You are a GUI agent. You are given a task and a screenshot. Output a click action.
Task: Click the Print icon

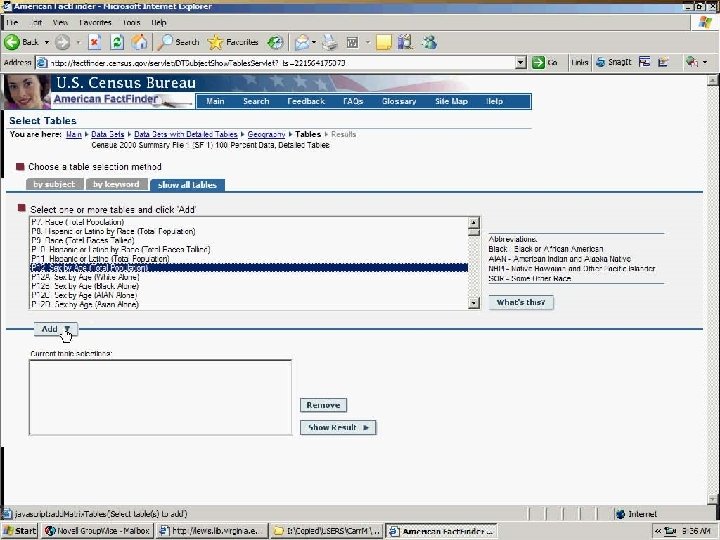[329, 43]
